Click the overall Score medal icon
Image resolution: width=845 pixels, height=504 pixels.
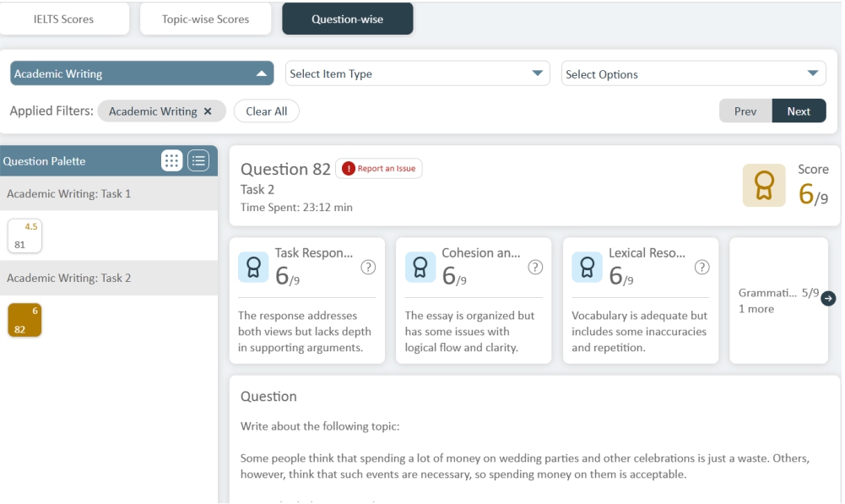(763, 185)
